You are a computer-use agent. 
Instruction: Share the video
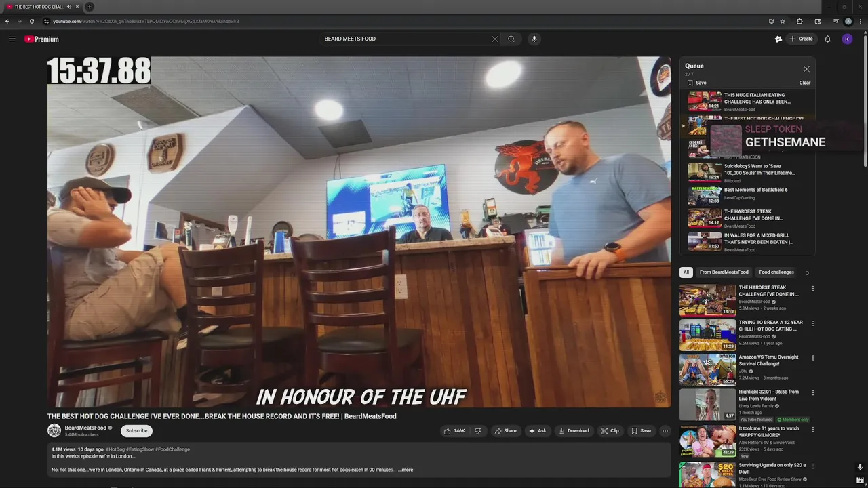[x=506, y=430]
